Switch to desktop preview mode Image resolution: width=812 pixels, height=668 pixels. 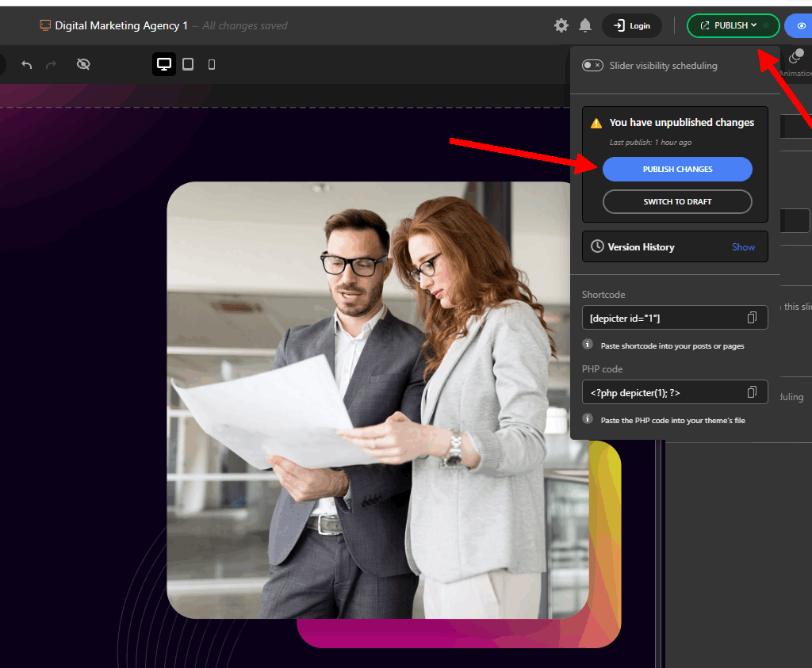(x=163, y=64)
